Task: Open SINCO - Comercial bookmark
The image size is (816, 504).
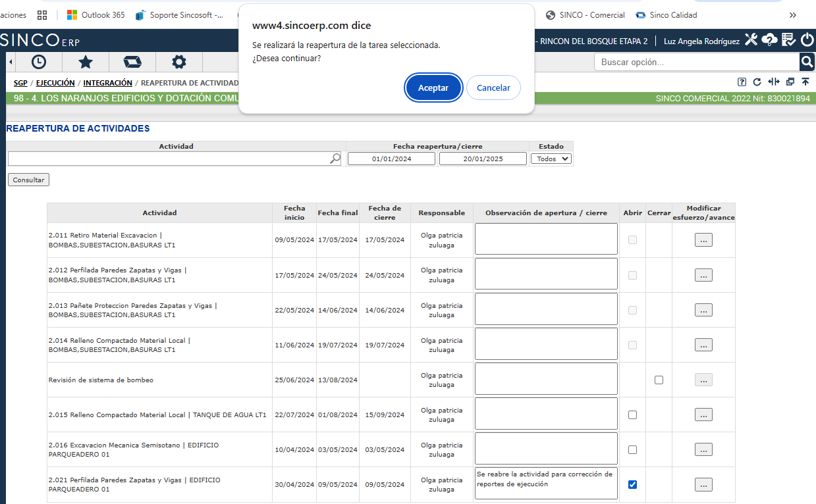Action: [585, 14]
